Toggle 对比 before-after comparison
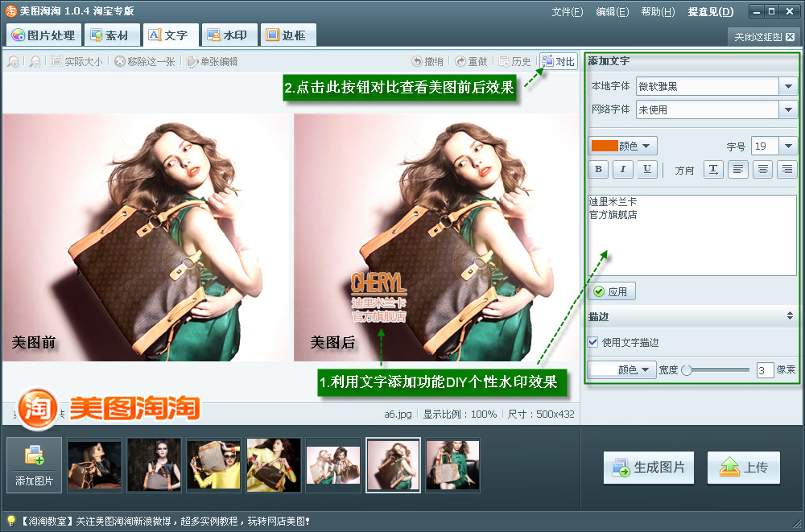 click(559, 62)
